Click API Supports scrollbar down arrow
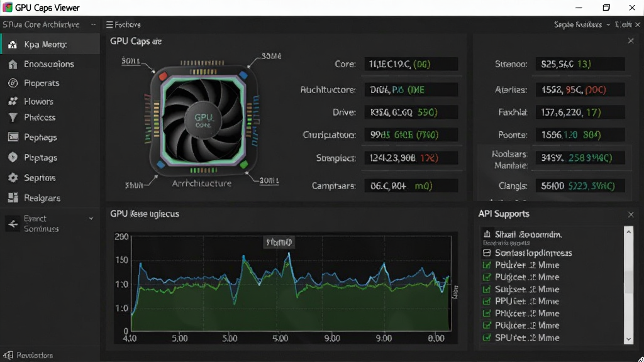 [628, 339]
